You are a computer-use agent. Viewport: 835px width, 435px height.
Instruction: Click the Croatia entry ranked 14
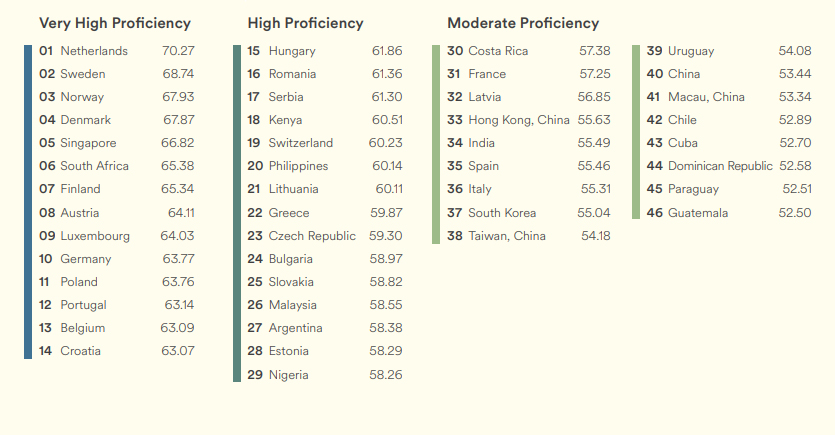80,351
